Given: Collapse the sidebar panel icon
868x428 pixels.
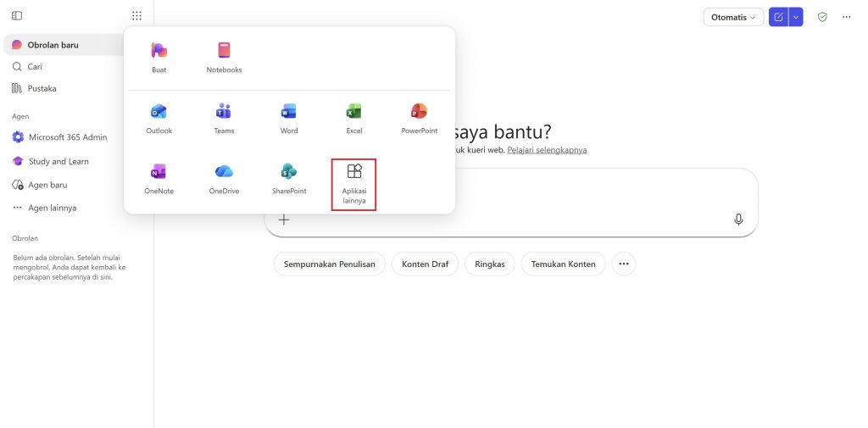Looking at the screenshot, I should tap(17, 16).
